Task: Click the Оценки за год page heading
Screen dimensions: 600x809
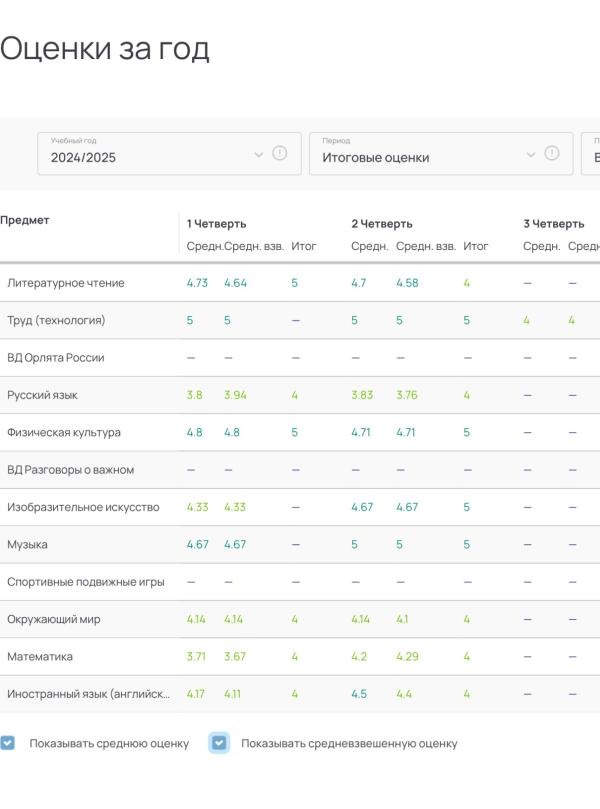Action: [105, 48]
